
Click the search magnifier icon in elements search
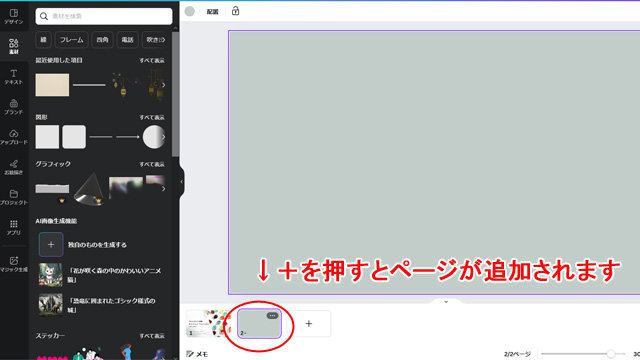[44, 16]
